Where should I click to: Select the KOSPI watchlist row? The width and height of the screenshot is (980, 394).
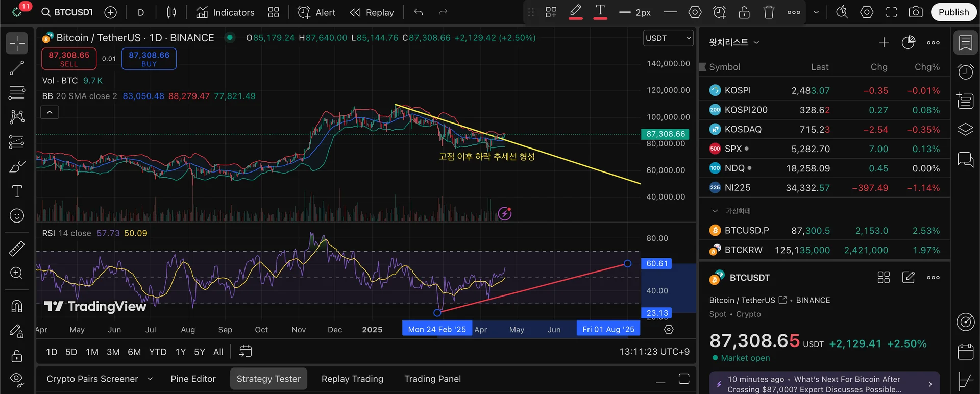(824, 90)
